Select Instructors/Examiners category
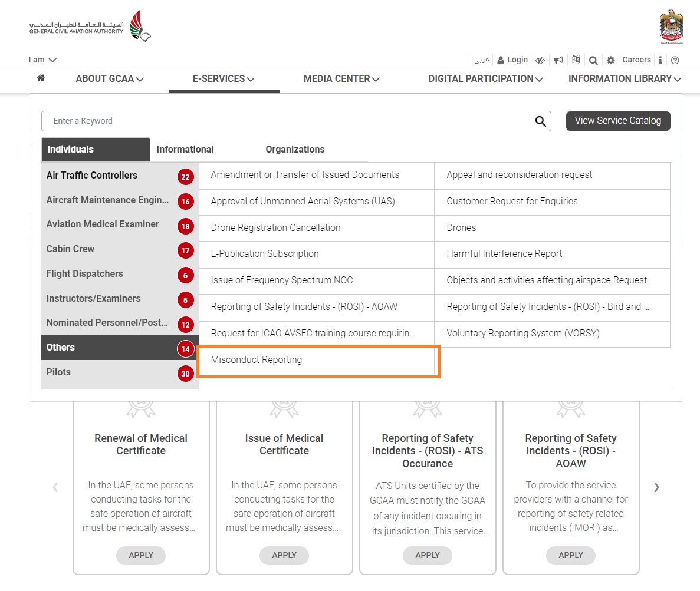The height and width of the screenshot is (591, 700). [120, 298]
